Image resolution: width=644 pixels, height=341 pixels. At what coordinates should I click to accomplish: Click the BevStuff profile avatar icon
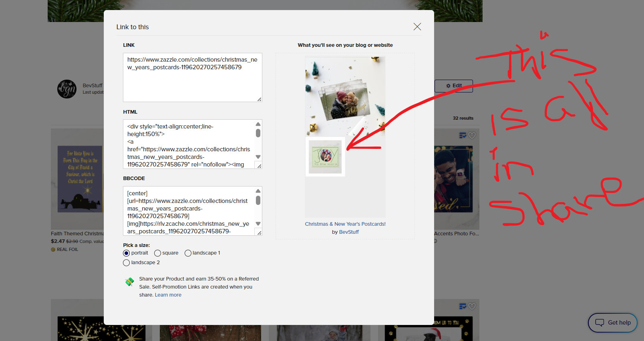tap(67, 89)
